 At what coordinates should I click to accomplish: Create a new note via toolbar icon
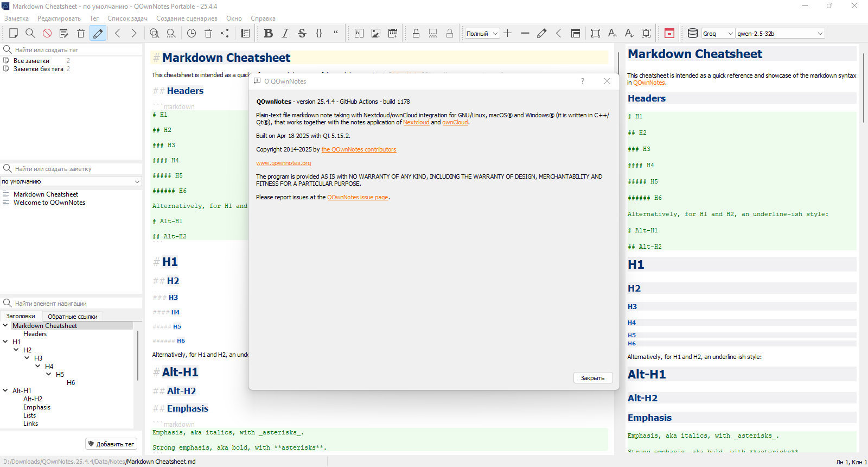pyautogui.click(x=14, y=33)
